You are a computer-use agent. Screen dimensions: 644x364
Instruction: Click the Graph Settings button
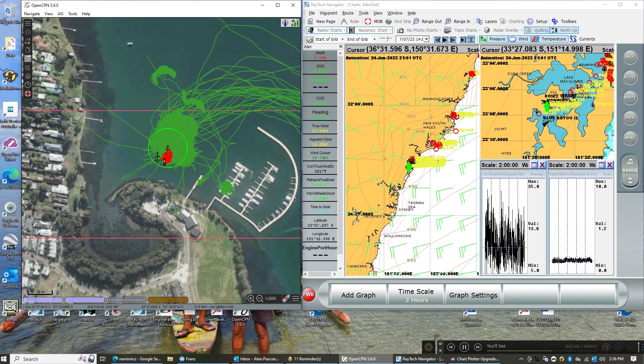473,295
